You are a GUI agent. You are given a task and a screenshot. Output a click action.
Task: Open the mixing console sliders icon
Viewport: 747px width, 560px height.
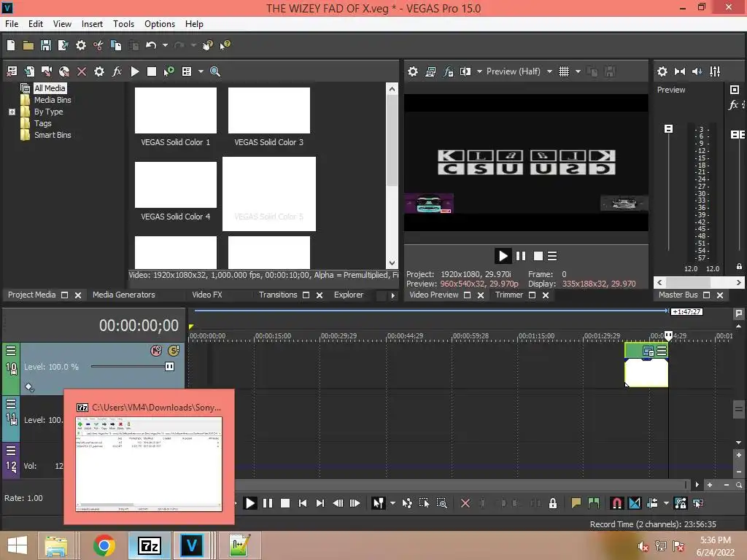(715, 71)
